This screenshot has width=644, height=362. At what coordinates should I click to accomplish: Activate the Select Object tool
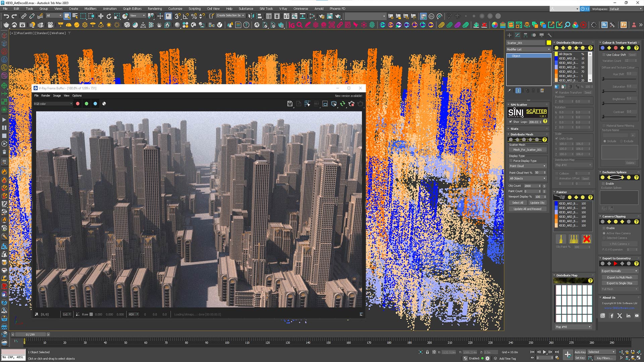pos(67,16)
